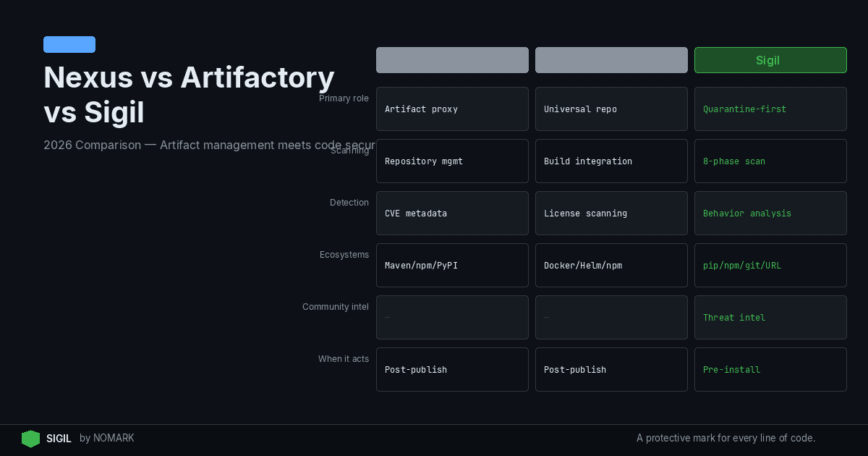This screenshot has width=868, height=456.
Task: Select the first grayed-out column header
Action: point(452,60)
